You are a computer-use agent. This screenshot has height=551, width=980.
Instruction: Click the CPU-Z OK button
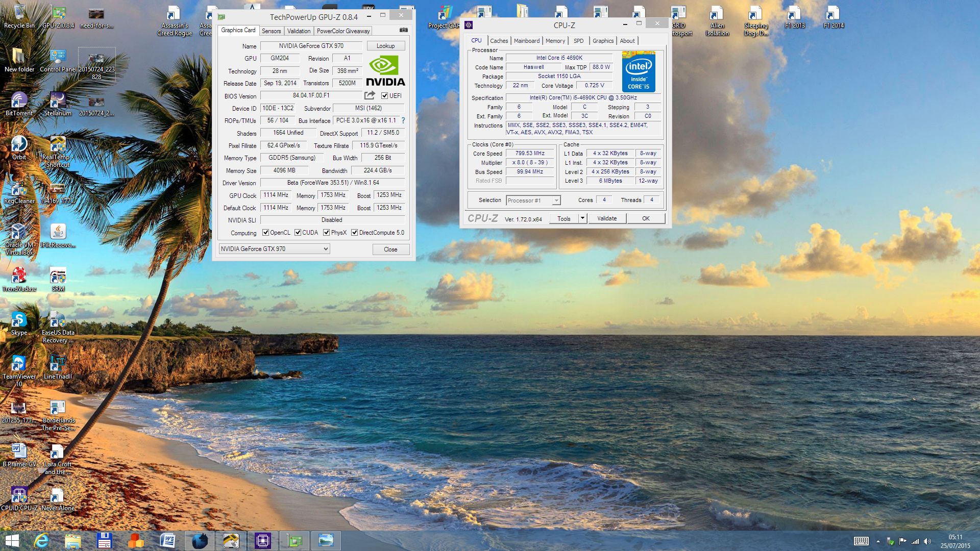pos(646,218)
